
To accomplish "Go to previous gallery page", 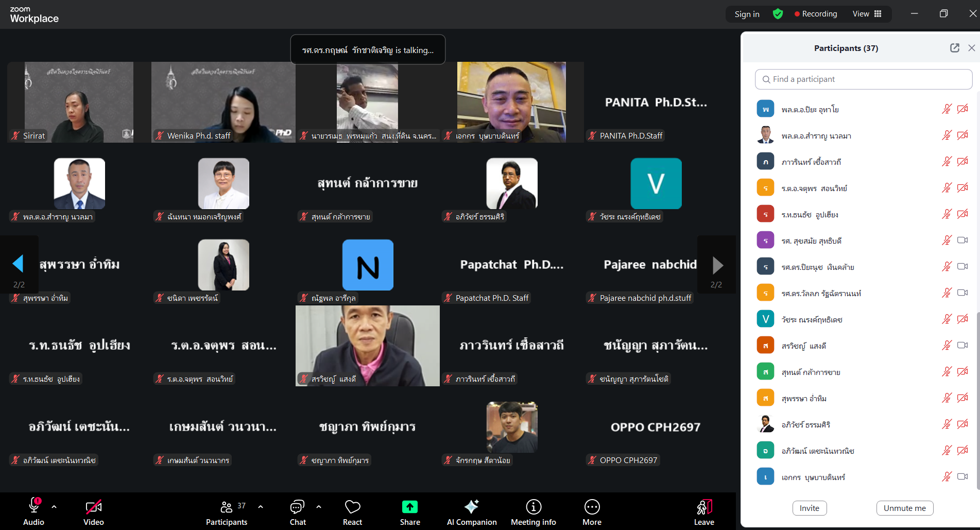I will 18,264.
